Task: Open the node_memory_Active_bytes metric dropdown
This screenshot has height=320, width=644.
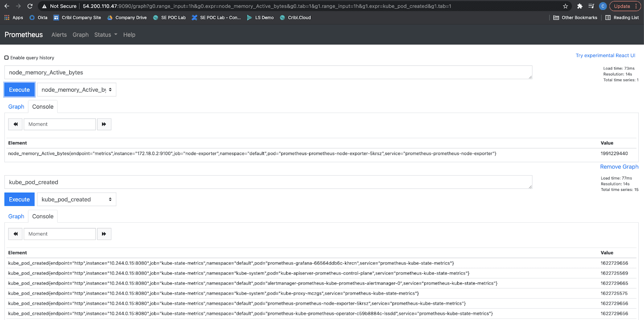Action: click(76, 90)
